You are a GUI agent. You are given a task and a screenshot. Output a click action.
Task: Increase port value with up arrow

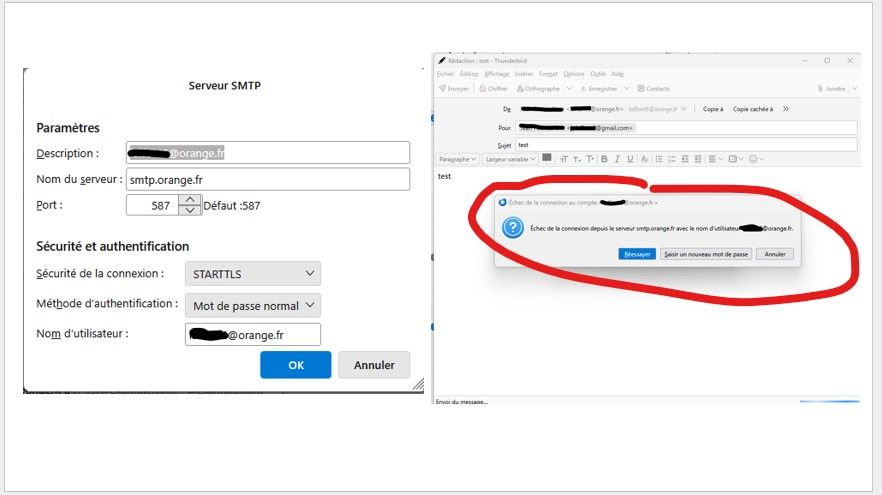pyautogui.click(x=190, y=200)
